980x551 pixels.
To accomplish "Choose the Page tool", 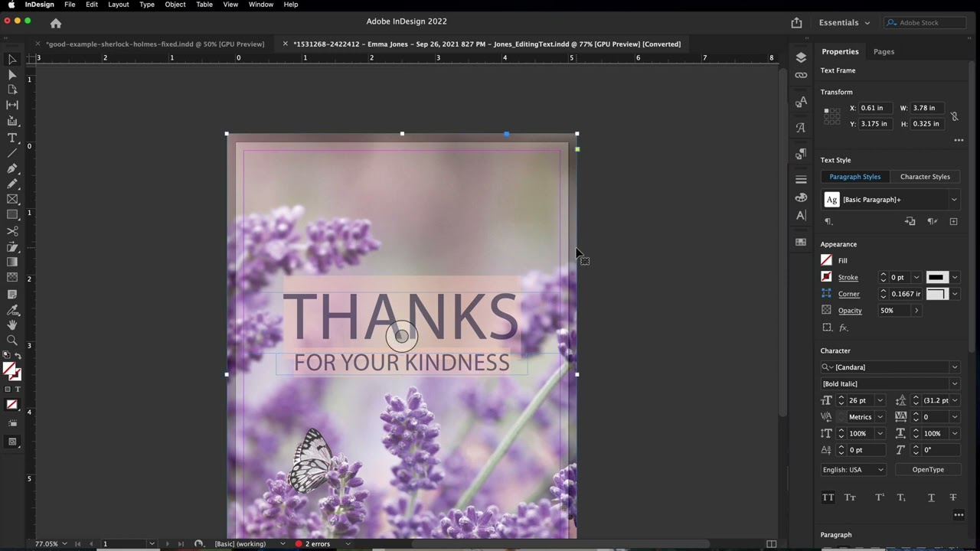I will [x=12, y=90].
